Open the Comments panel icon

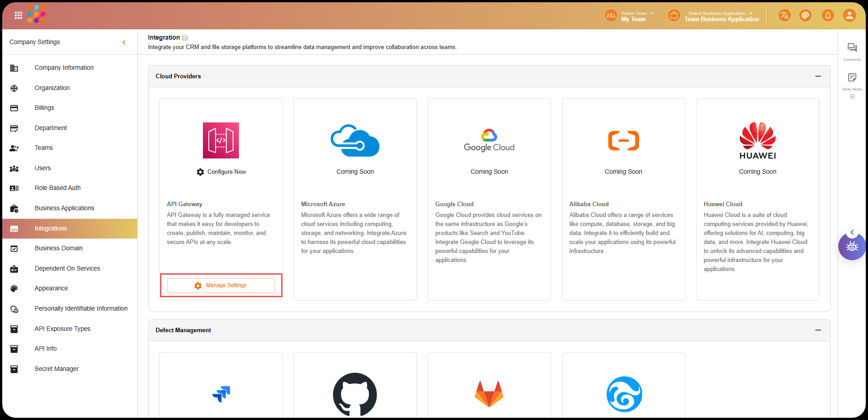click(852, 50)
